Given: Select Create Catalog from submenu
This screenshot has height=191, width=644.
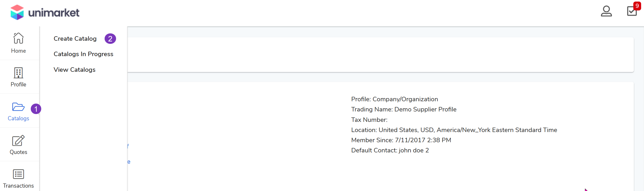Looking at the screenshot, I should 75,39.
